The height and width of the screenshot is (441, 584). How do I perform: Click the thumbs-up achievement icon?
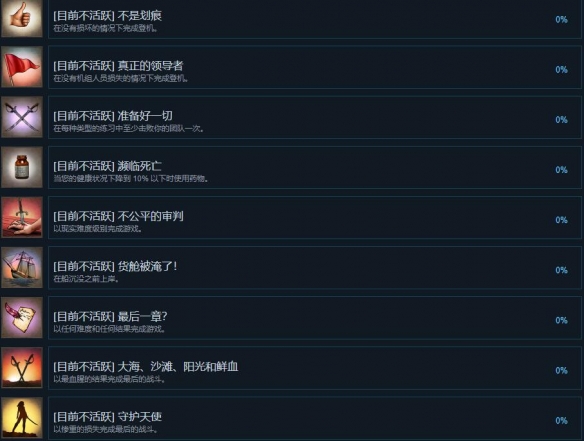22,18
